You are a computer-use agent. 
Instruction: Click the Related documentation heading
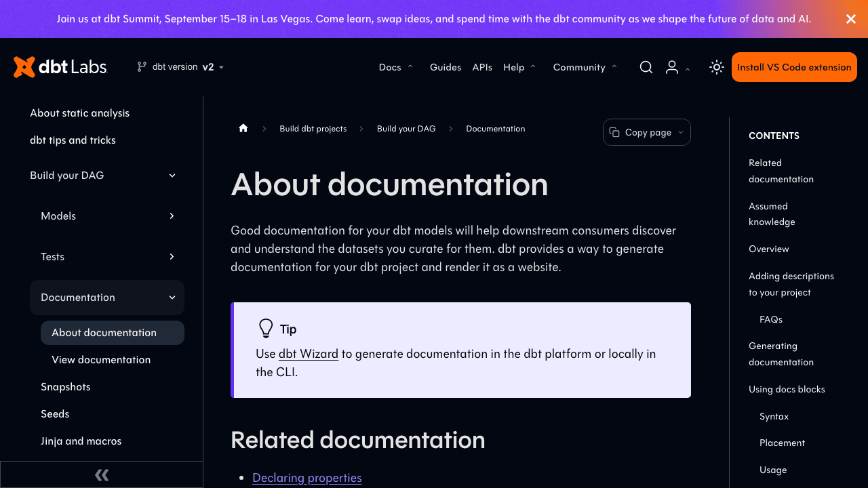[358, 440]
